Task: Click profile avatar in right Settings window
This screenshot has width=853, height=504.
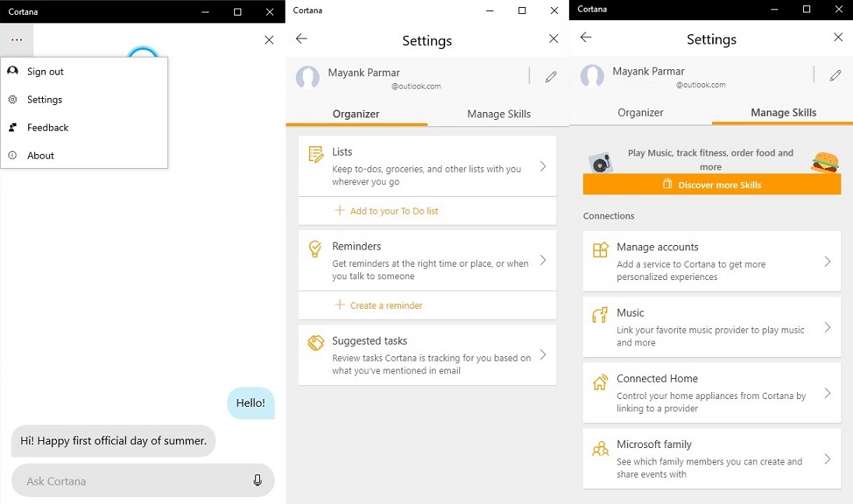Action: (x=591, y=76)
